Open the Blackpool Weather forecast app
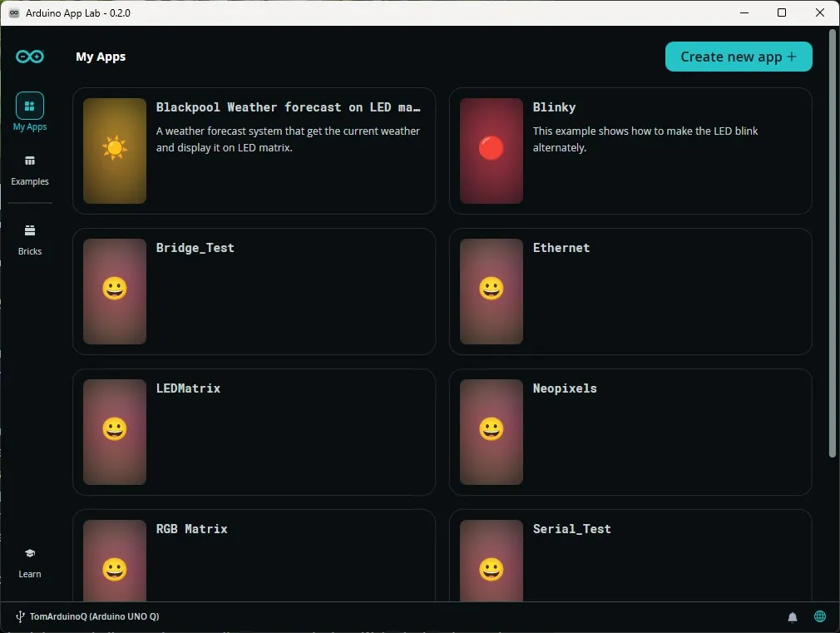The height and width of the screenshot is (633, 840). pos(254,151)
